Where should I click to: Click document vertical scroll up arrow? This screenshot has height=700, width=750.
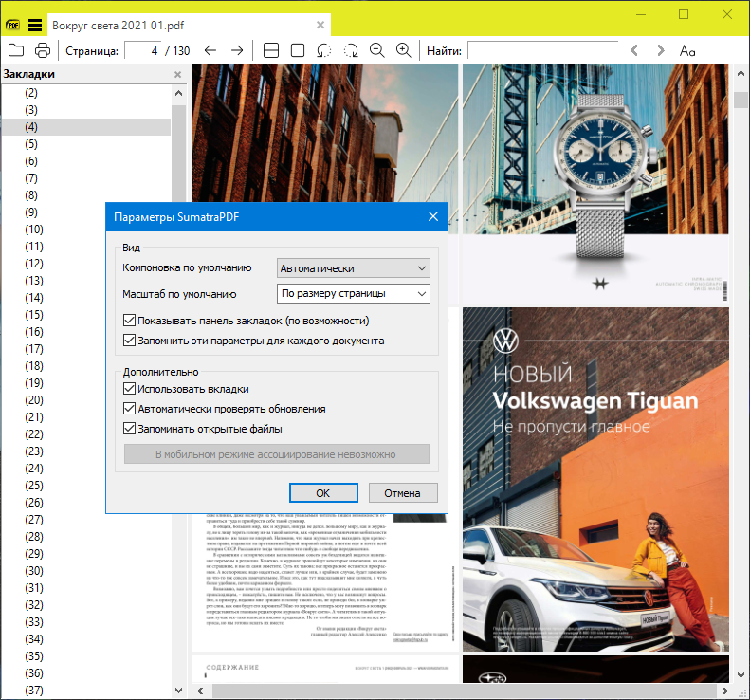tap(741, 73)
